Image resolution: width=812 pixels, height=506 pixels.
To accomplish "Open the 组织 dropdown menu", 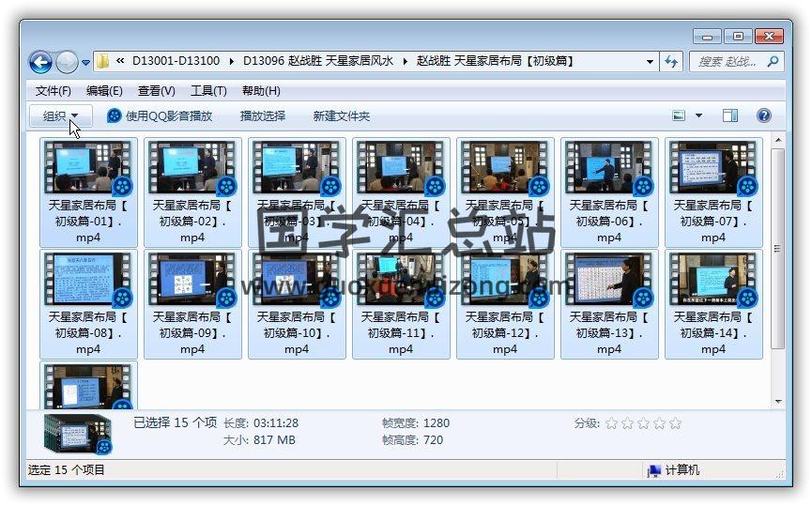I will (61, 116).
